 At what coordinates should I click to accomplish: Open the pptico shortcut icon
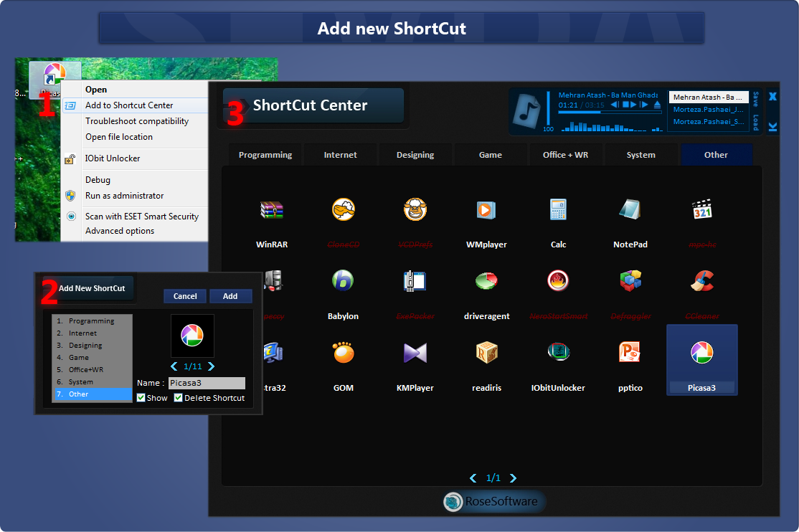[x=630, y=352]
